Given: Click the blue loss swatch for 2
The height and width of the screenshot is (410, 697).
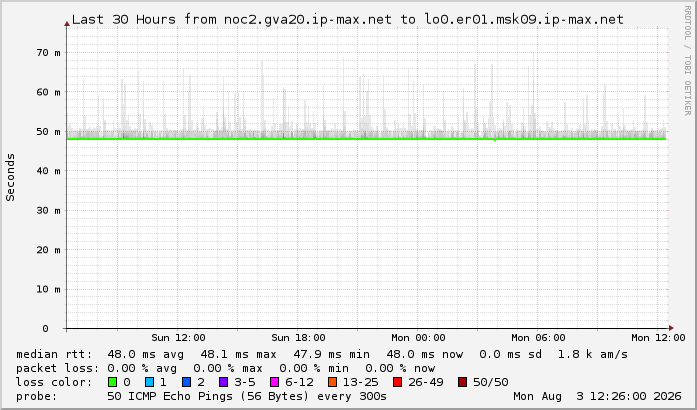Looking at the screenshot, I should 187,382.
